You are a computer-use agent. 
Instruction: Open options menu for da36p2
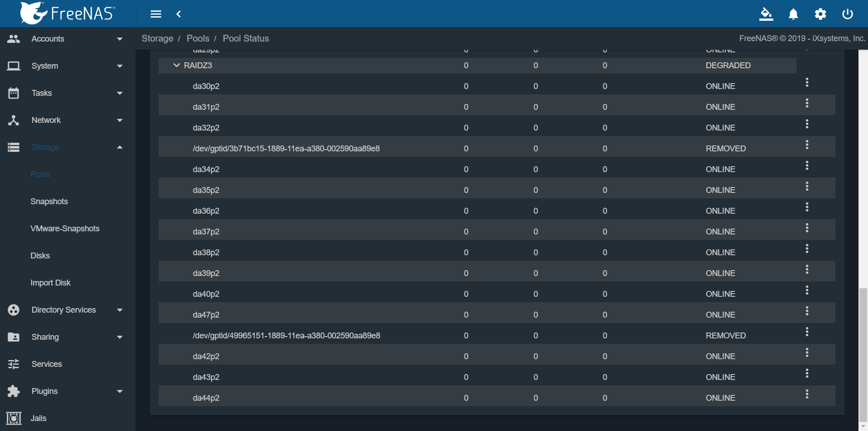coord(807,207)
